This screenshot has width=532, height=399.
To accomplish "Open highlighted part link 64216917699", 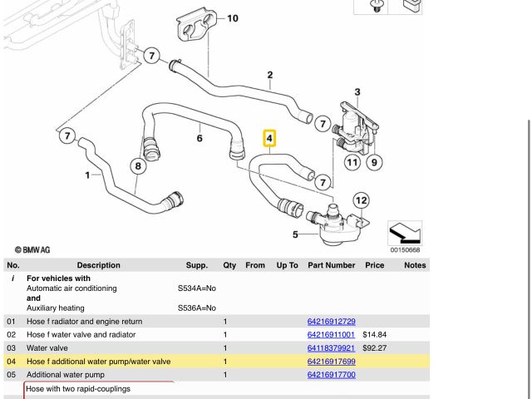I will click(x=331, y=362).
